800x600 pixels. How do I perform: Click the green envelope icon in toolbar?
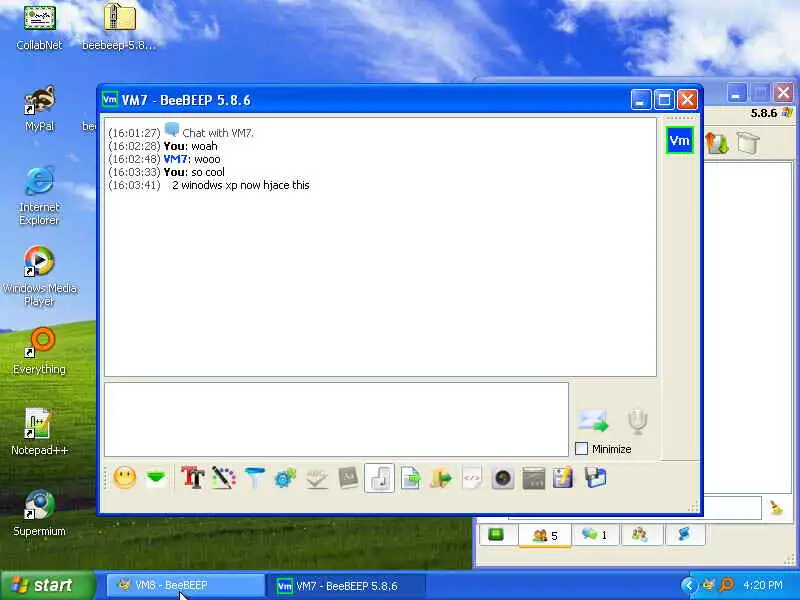(156, 479)
